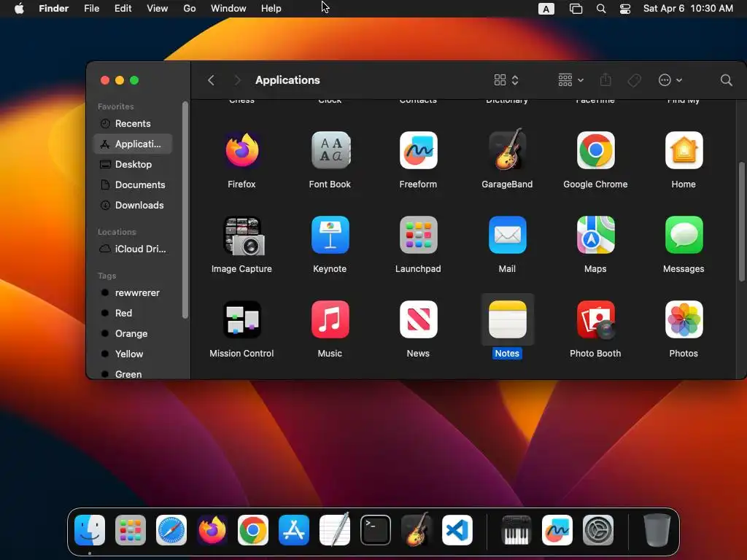Click the input source A menu bar icon
Image resolution: width=747 pixels, height=560 pixels.
(x=546, y=9)
